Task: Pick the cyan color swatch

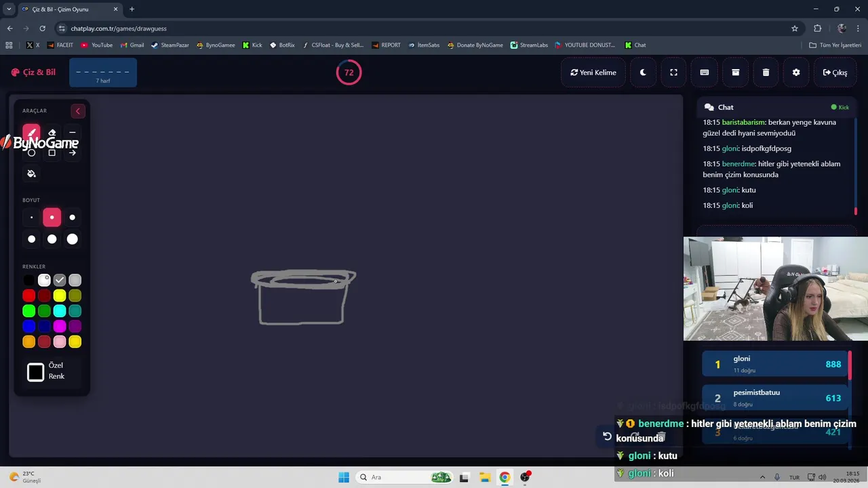Action: [60, 311]
